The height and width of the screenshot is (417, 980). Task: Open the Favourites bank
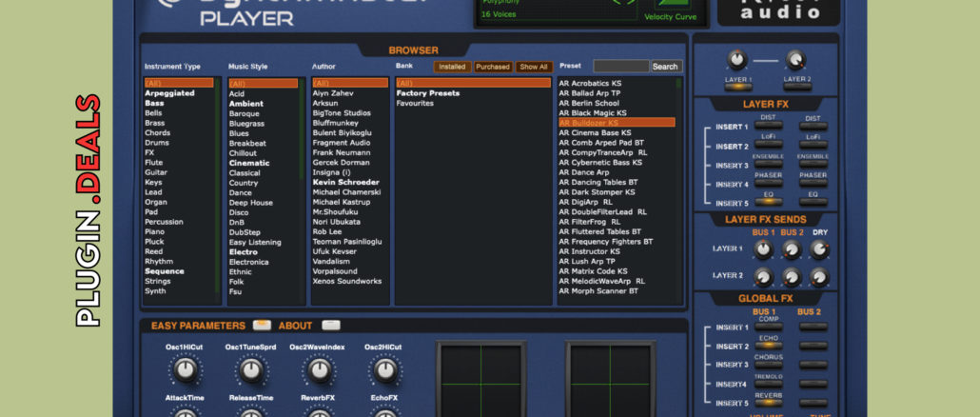[x=415, y=103]
